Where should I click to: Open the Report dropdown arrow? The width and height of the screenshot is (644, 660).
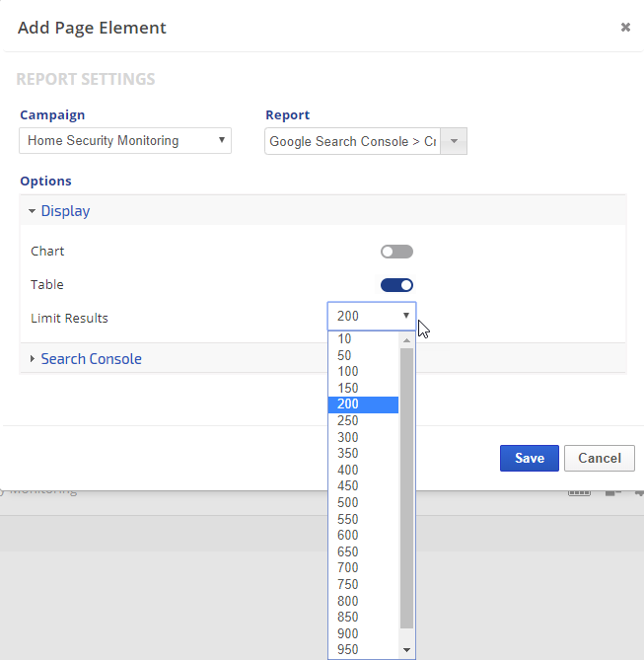[454, 141]
